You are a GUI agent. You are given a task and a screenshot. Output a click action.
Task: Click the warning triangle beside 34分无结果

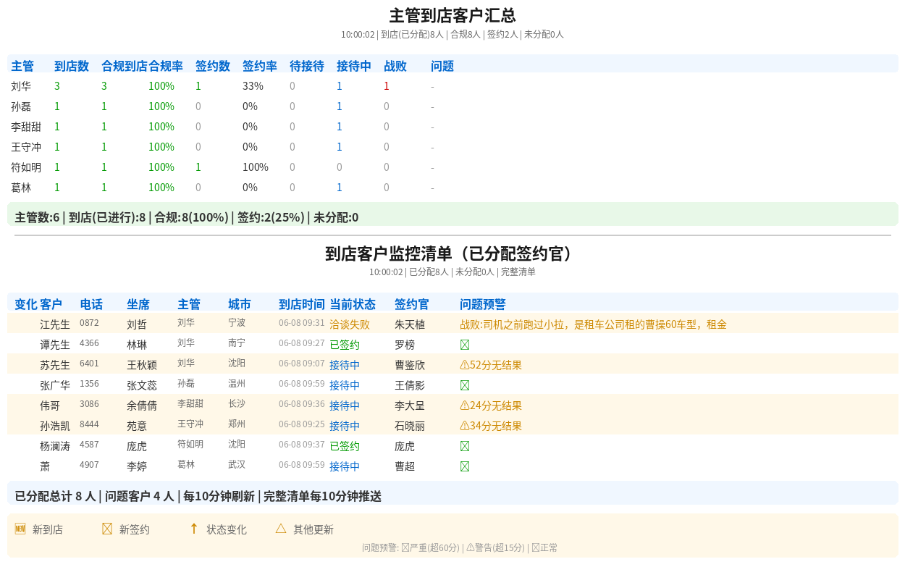(465, 426)
